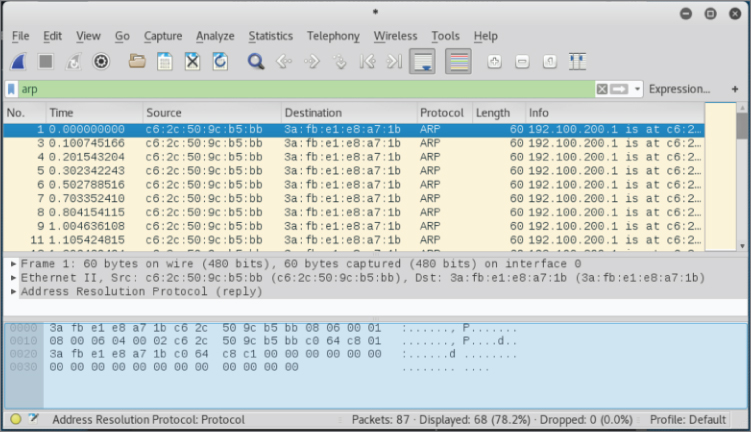Open a capture file via folder icon
This screenshot has height=432, width=751.
[137, 61]
